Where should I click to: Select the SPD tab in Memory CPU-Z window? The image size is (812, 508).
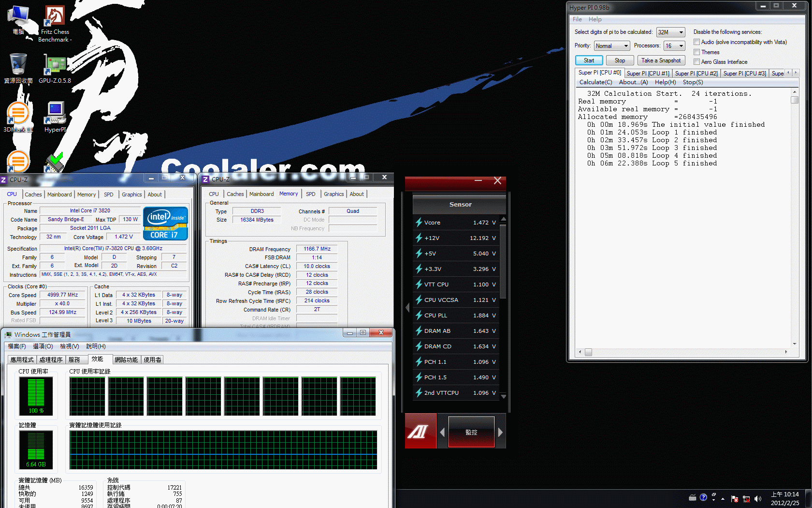[x=311, y=194]
